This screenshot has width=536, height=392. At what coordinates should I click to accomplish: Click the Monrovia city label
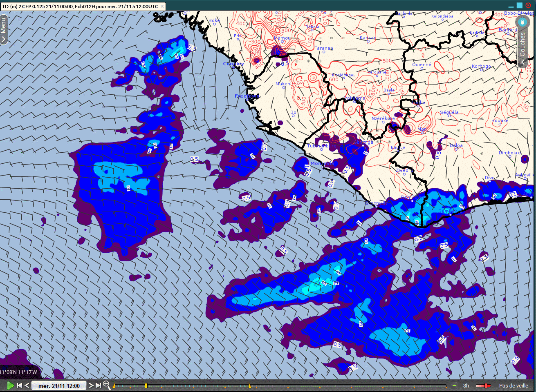tap(322, 163)
